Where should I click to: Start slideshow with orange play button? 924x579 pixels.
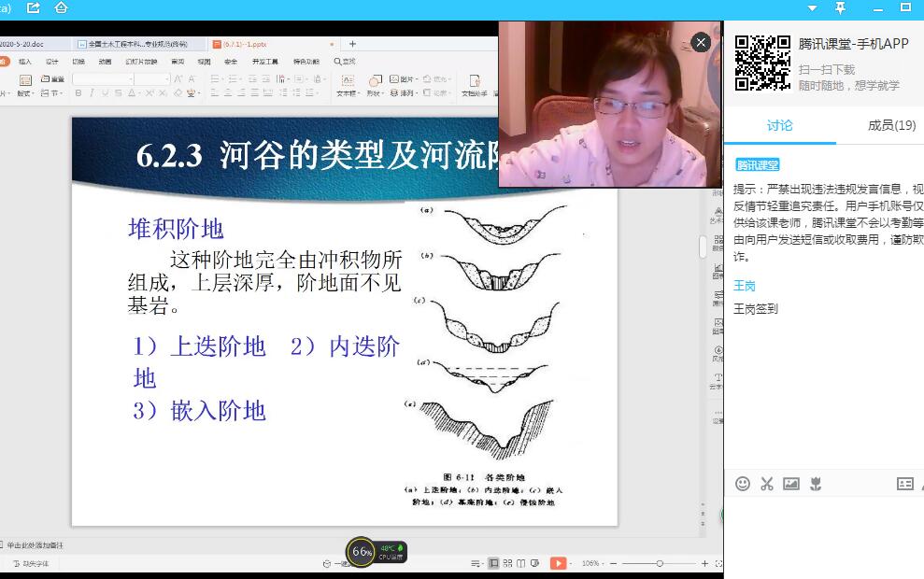pos(558,563)
